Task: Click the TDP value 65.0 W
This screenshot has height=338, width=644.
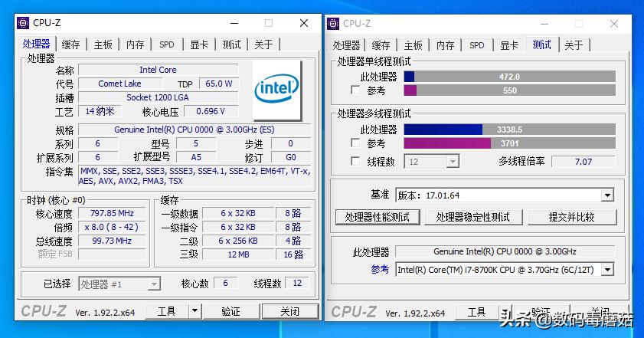Action: pos(218,84)
